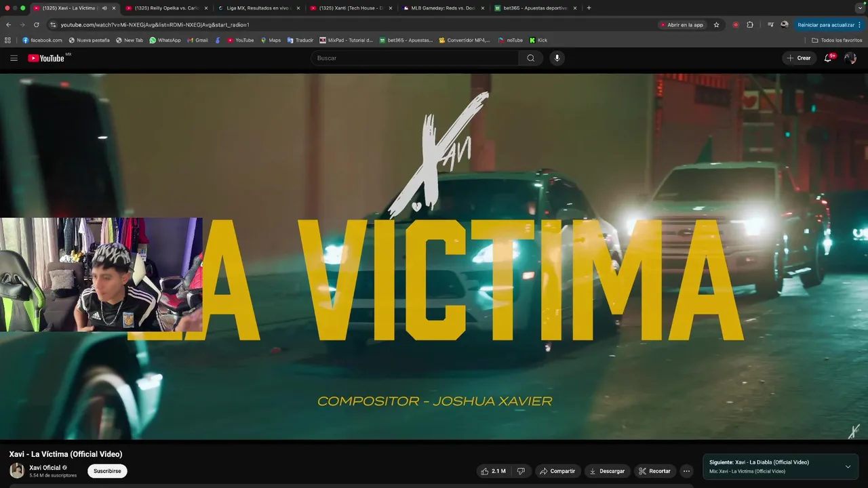Click the Recortar clip button
This screenshot has height=488, width=868.
coord(655,471)
